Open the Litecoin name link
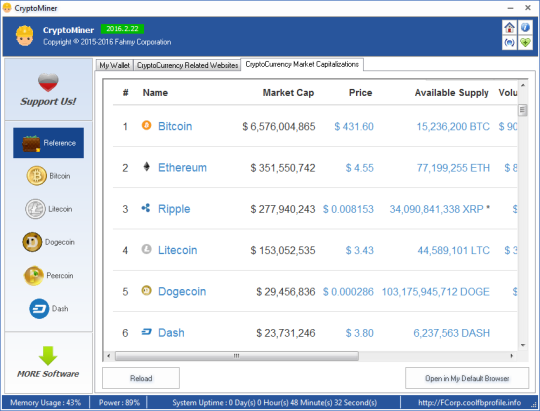Screen dimensions: 540x411 pos(178,250)
